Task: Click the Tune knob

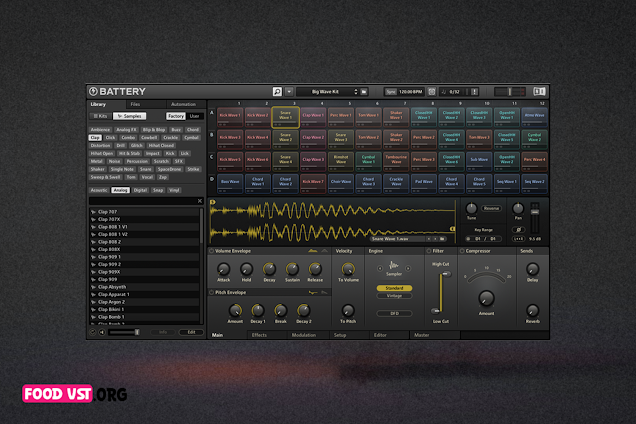Action: click(x=471, y=209)
